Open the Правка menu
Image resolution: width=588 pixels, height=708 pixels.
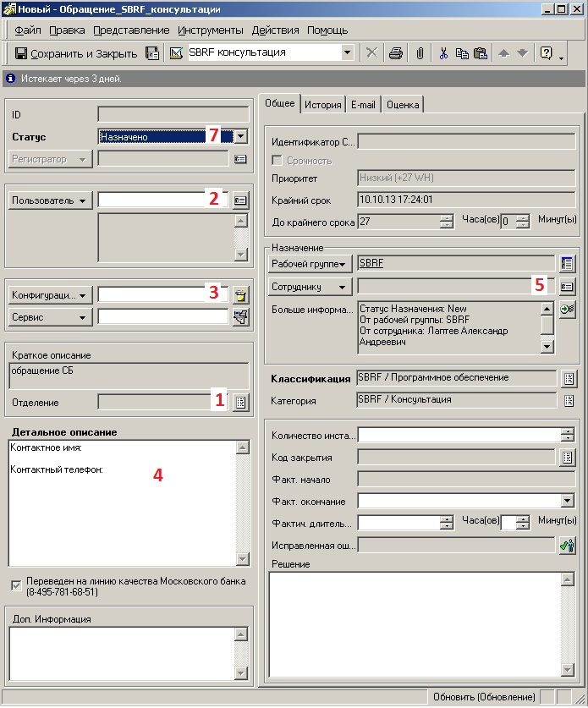point(67,30)
